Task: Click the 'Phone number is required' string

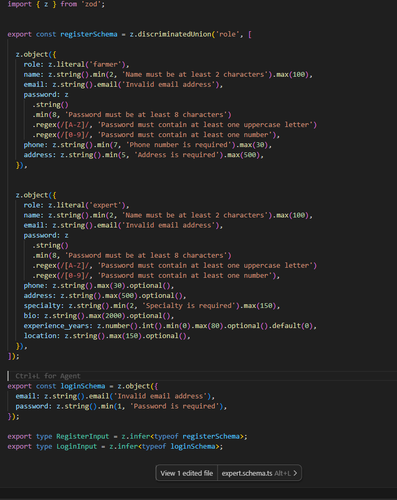Action: point(179,145)
